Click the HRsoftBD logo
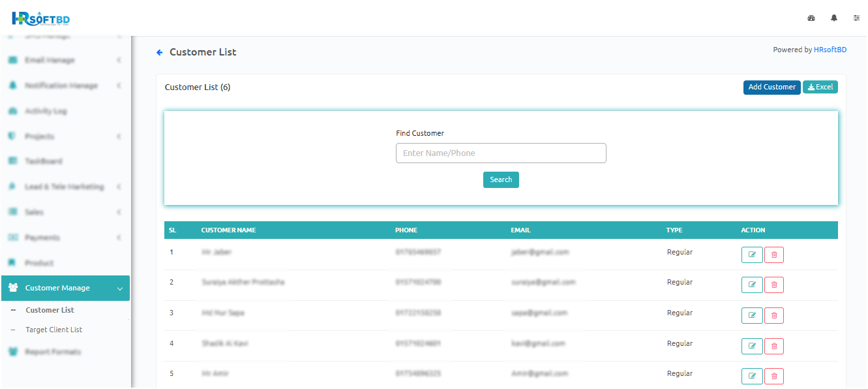Image resolution: width=868 pixels, height=389 pixels. (x=40, y=19)
